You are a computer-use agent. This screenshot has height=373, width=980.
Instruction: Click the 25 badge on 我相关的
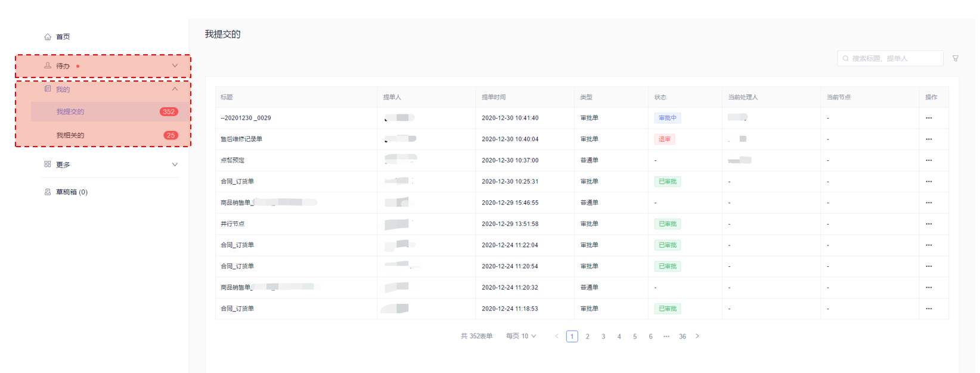171,135
